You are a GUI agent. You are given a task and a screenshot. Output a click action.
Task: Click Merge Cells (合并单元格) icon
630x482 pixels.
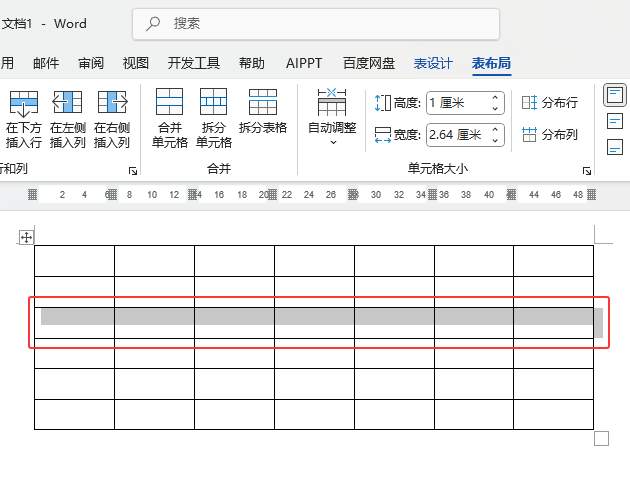tap(170, 102)
